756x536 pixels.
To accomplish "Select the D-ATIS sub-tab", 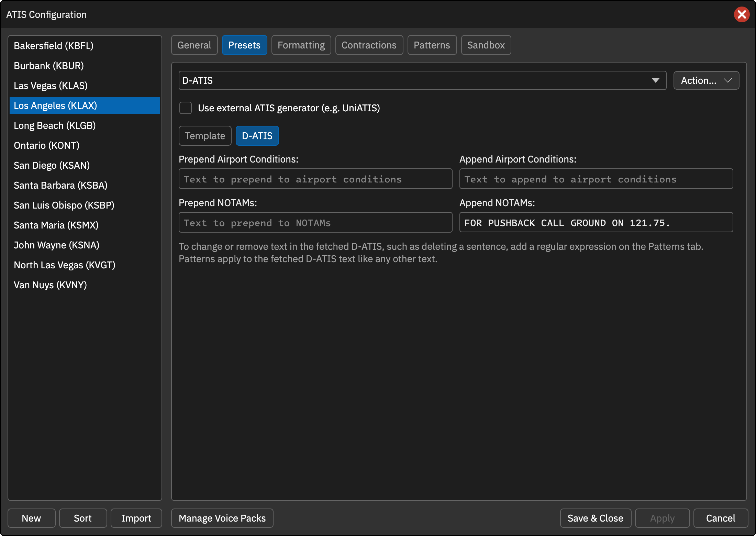I will click(x=257, y=136).
